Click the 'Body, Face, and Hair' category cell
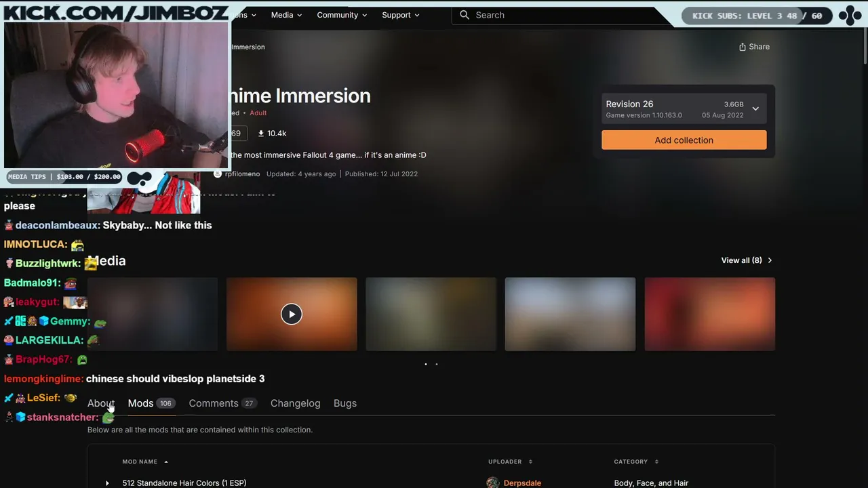The width and height of the screenshot is (868, 488). 651,483
